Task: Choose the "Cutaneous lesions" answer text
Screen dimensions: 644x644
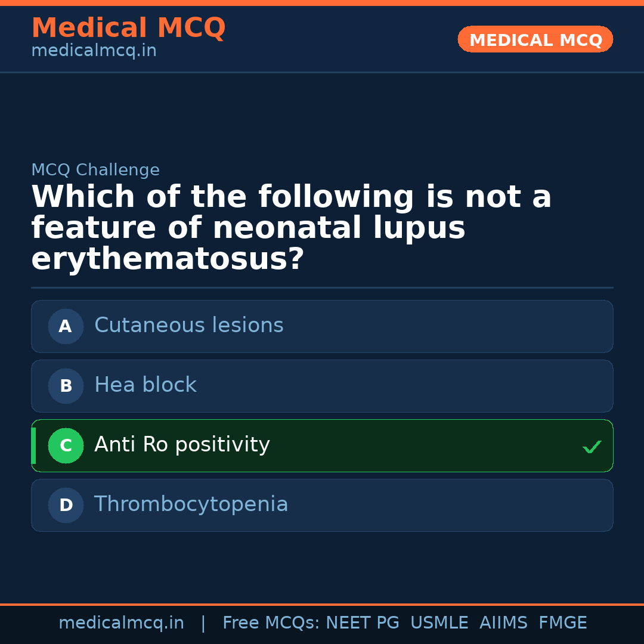Action: click(x=188, y=326)
